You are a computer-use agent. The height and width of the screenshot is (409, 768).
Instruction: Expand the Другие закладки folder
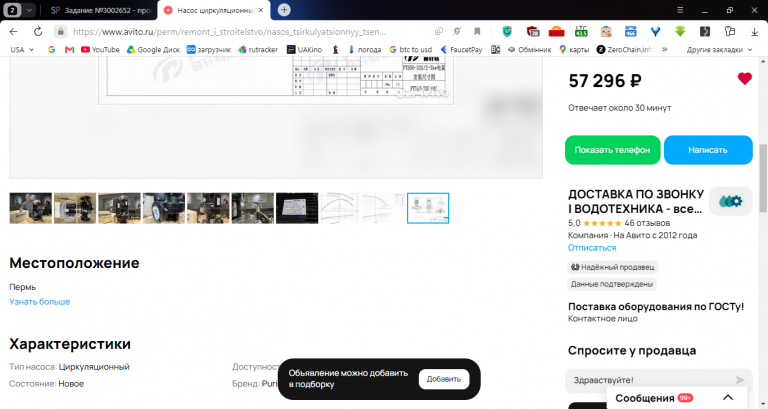tap(719, 49)
